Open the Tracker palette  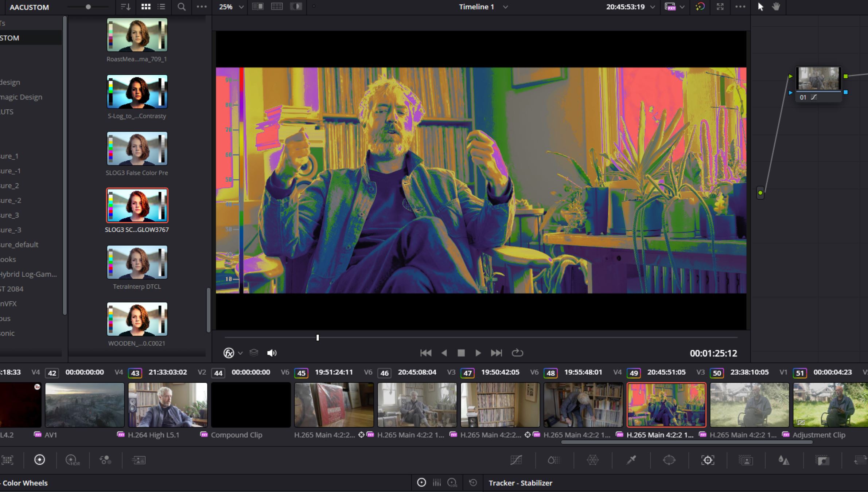[708, 460]
